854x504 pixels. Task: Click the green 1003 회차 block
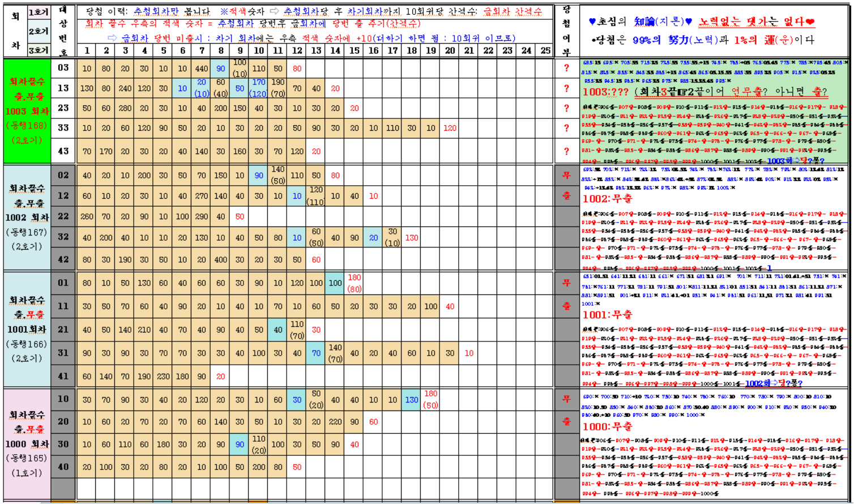tap(26, 111)
